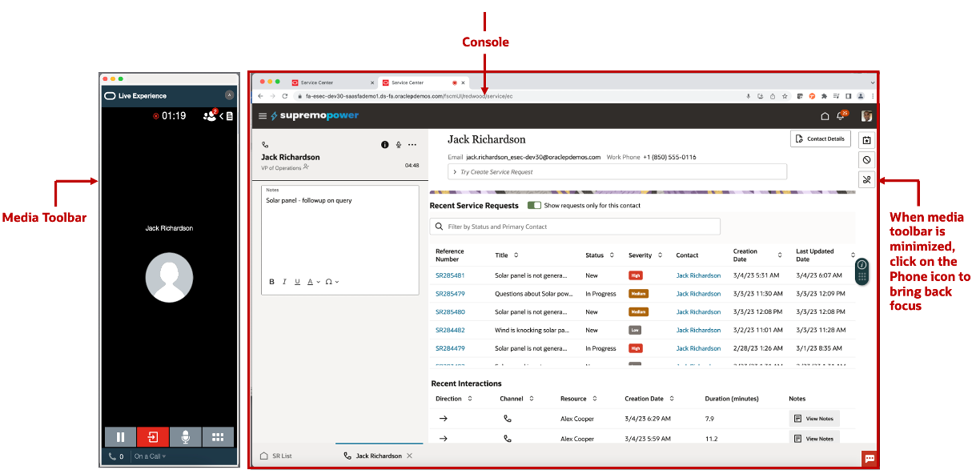Open the dial keypad in media toolbar
The height and width of the screenshot is (474, 980).
218,437
